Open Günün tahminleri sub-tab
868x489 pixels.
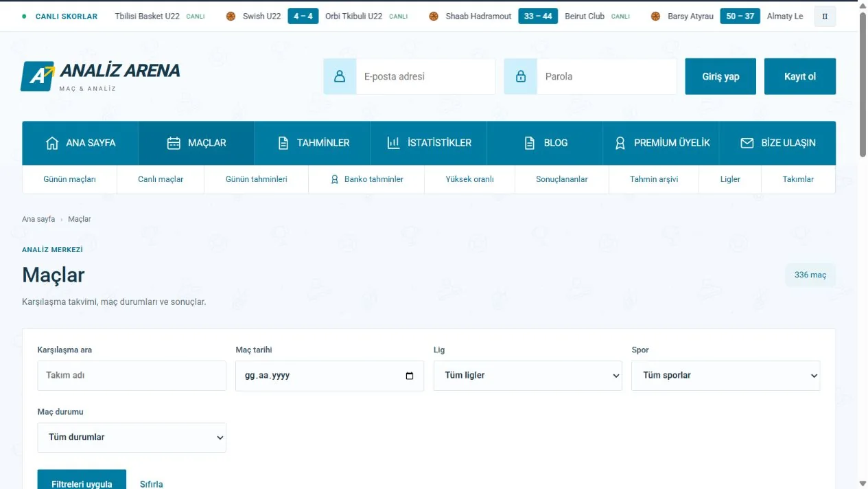coord(257,179)
